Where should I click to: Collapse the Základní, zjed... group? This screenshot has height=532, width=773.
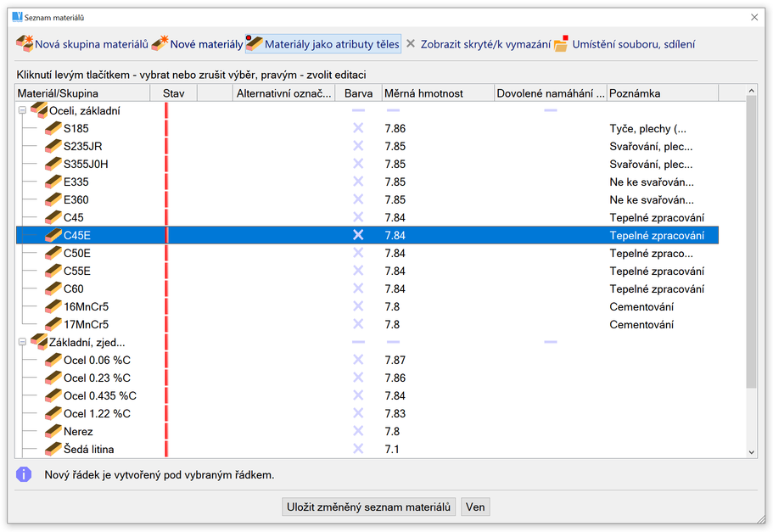pyautogui.click(x=23, y=343)
